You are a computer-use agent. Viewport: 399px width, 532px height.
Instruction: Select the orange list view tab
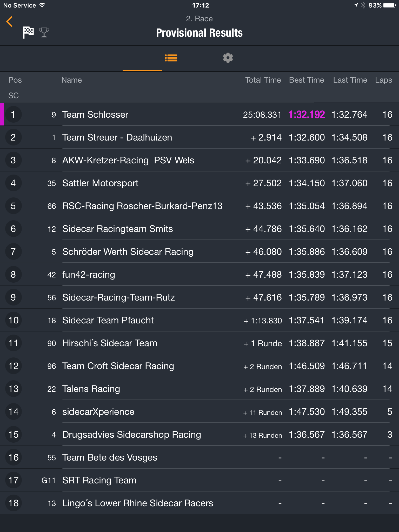click(x=171, y=58)
